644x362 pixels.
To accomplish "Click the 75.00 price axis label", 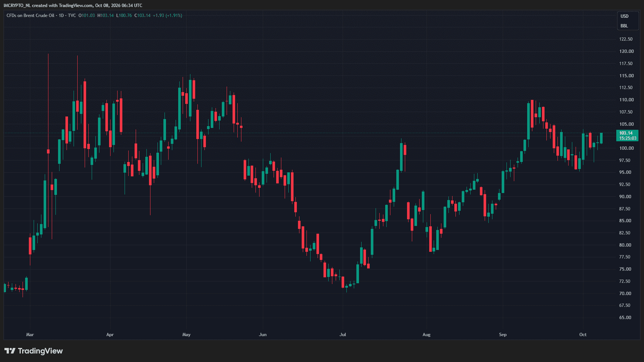I will point(625,269).
